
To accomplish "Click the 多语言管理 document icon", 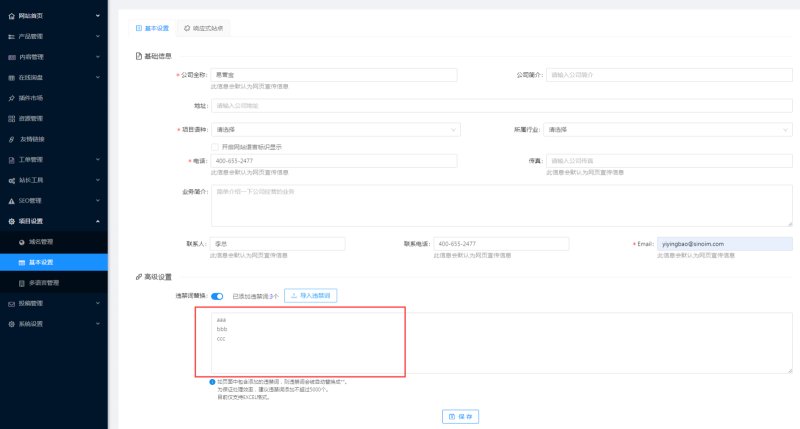I will coord(21,282).
